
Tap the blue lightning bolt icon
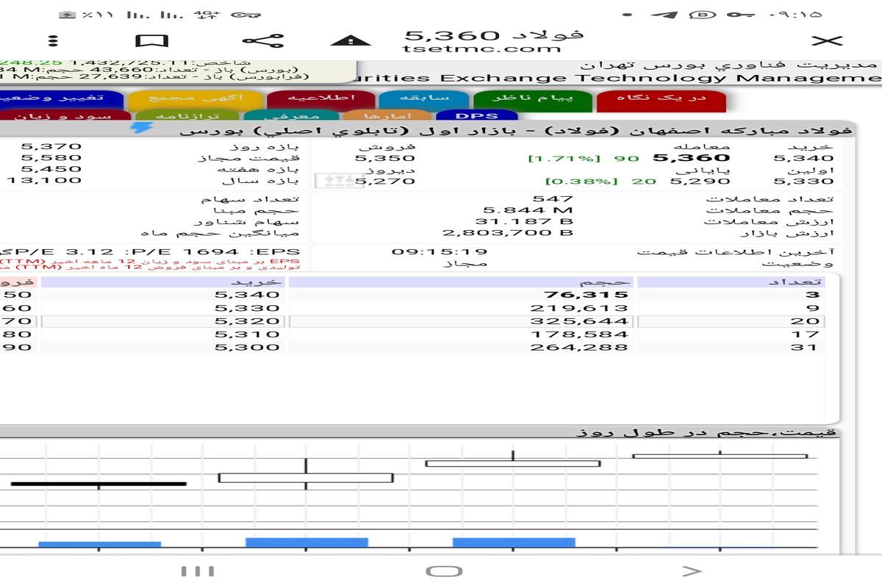[x=141, y=127]
